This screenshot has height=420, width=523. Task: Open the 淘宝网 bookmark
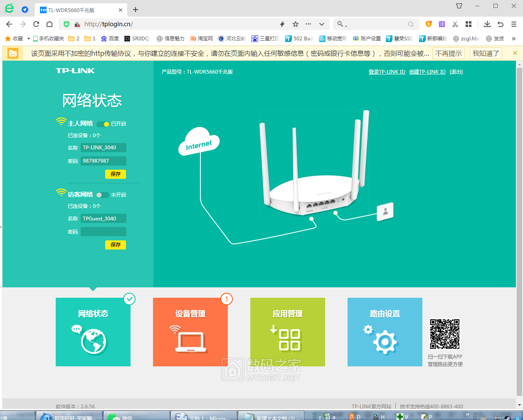[x=202, y=39]
